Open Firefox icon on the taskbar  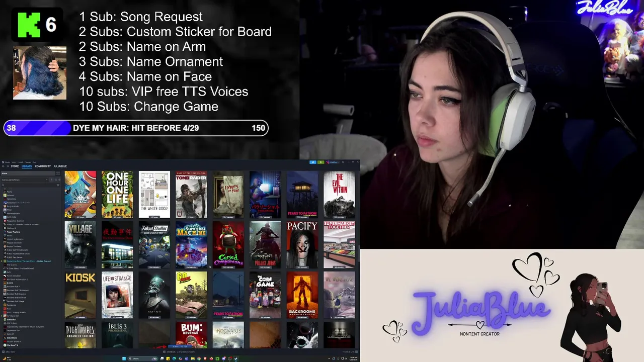[211, 358]
